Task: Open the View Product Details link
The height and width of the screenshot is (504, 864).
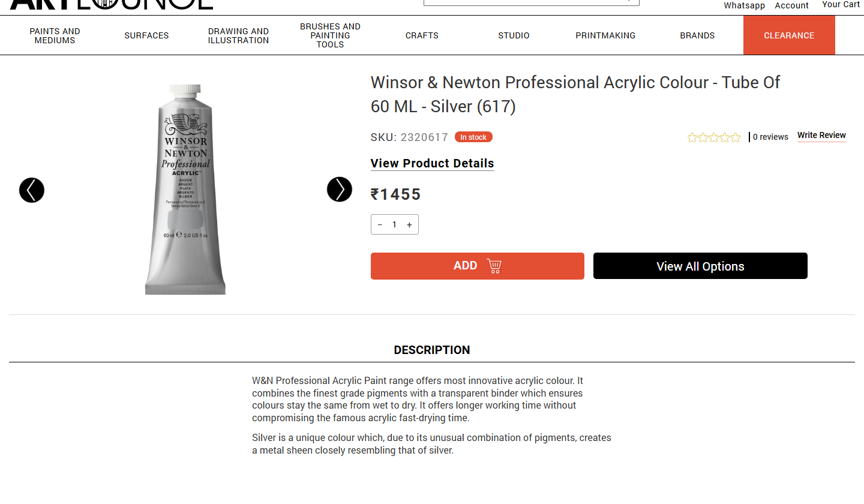Action: (432, 163)
